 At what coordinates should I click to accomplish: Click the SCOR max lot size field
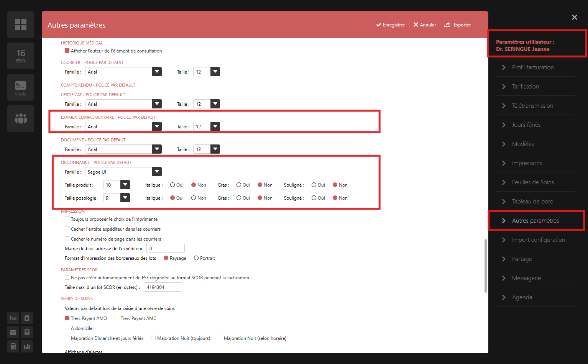pyautogui.click(x=163, y=287)
